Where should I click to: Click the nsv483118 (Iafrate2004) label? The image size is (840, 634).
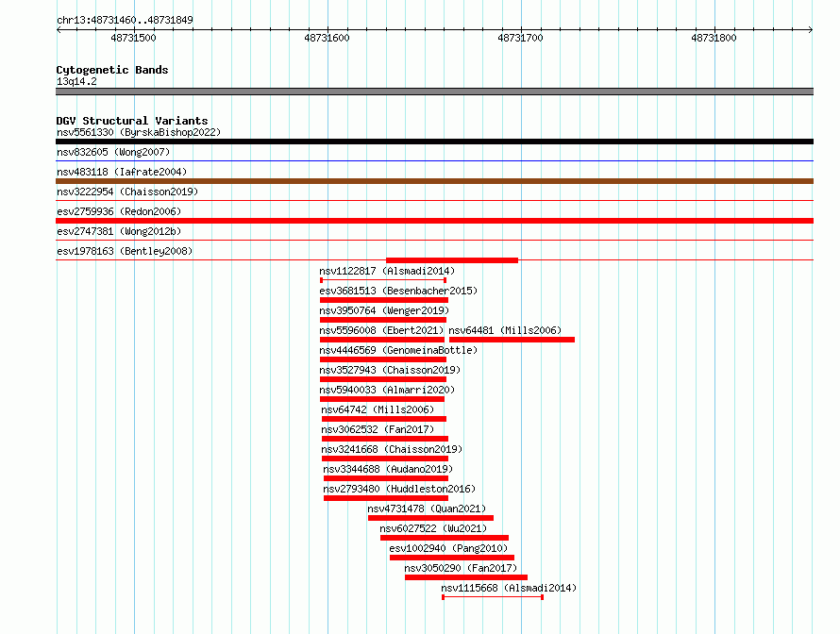(122, 172)
